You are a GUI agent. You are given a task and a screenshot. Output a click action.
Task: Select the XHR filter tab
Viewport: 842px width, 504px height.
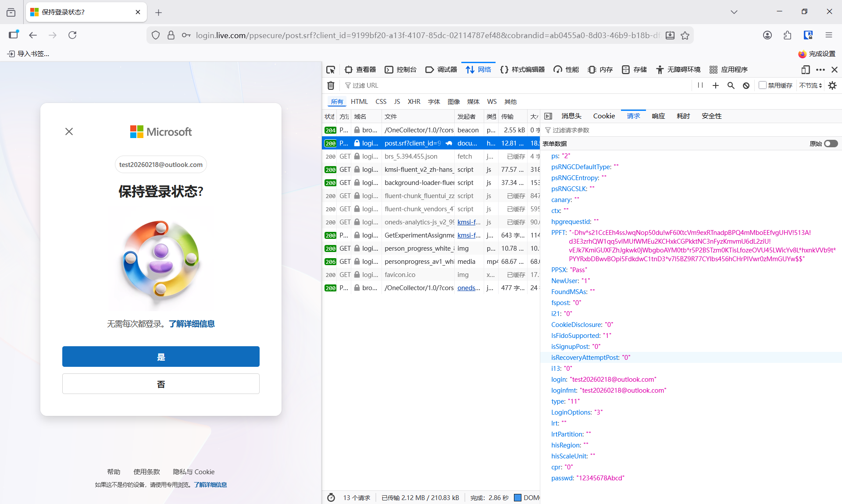(x=414, y=102)
